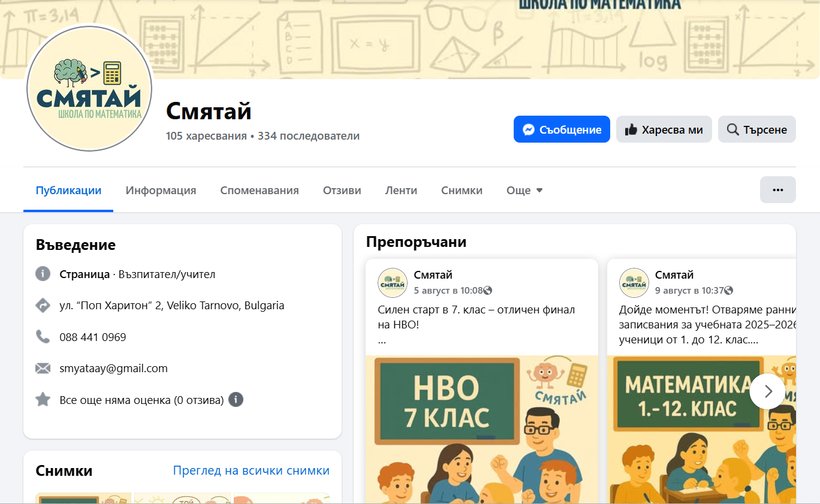Switch to the Информация tab
Viewport: 820px width, 504px height.
point(161,191)
